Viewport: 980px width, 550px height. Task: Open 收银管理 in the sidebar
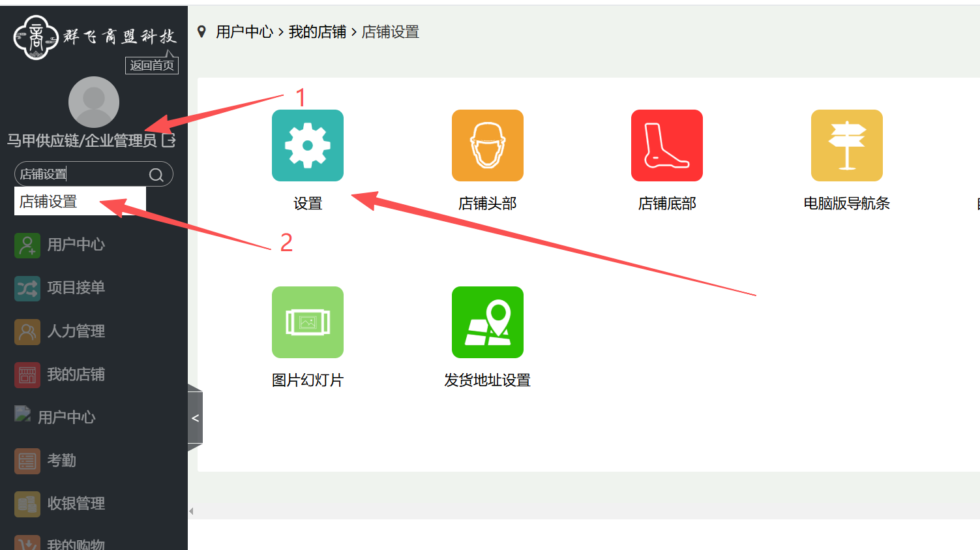point(76,504)
